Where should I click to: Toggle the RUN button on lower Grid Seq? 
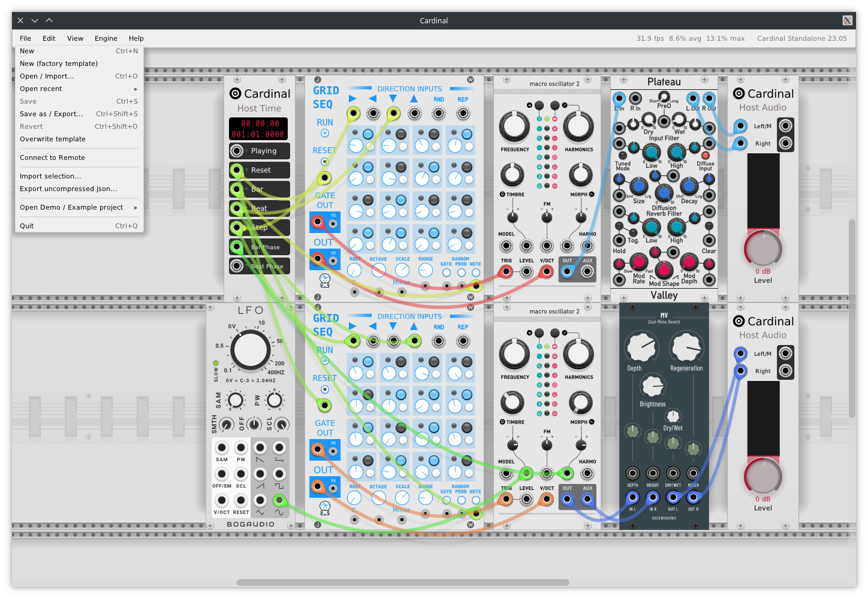click(x=325, y=361)
